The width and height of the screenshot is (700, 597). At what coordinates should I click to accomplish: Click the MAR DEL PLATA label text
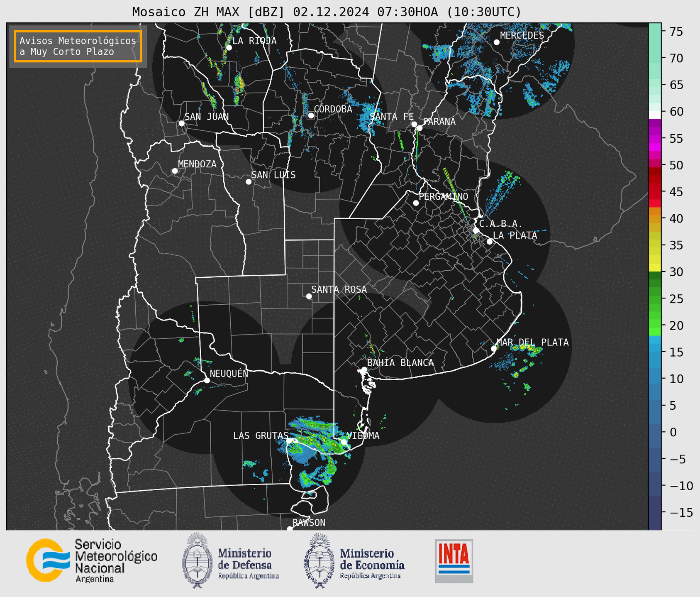(533, 342)
